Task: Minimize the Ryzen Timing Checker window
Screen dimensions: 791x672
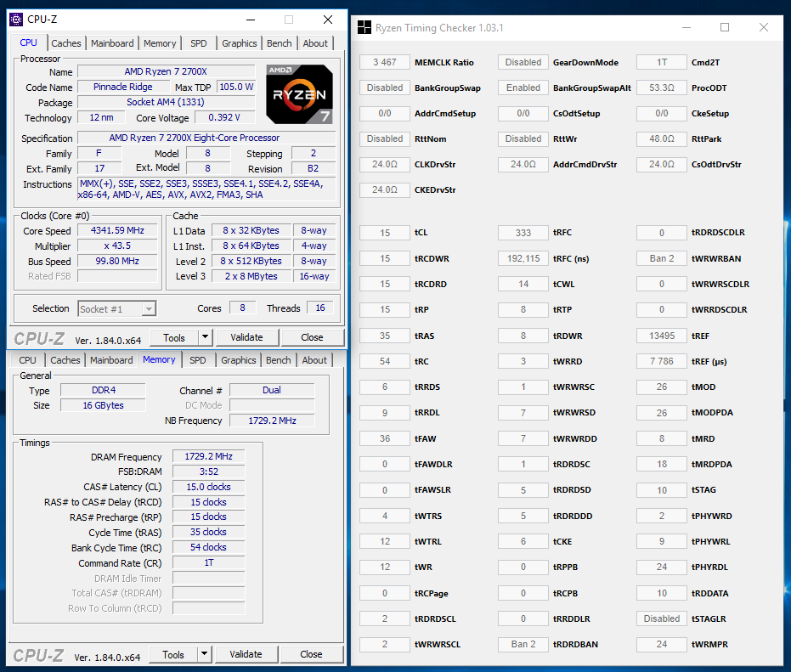Action: 686,27
